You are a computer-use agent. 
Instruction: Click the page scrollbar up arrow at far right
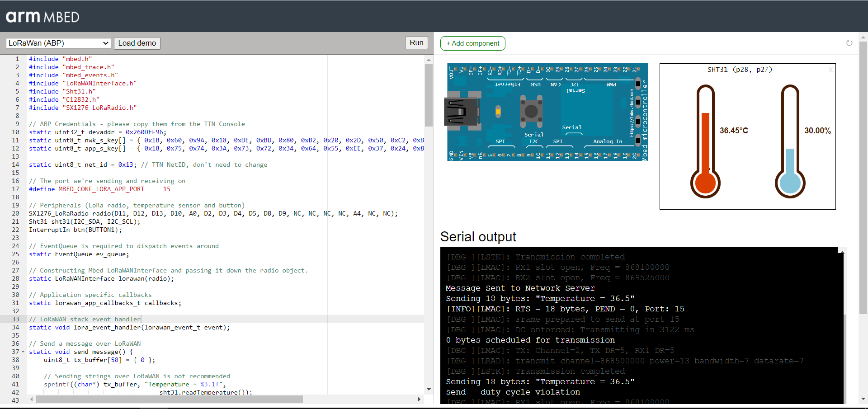(x=863, y=37)
